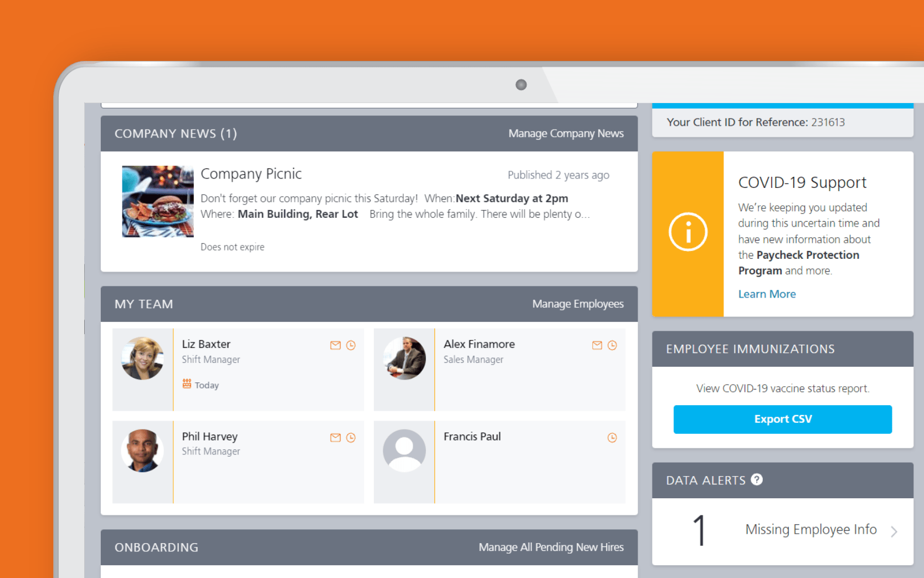Click the Data Alerts help question icon
Viewport: 924px width, 578px height.
[x=757, y=479]
